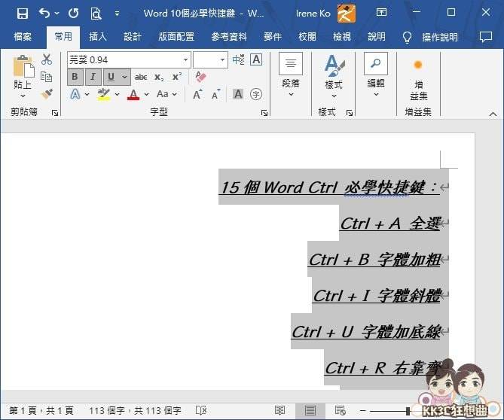Open underline style dropdown arrow
Screen dimensions: 504x420
tap(124, 77)
